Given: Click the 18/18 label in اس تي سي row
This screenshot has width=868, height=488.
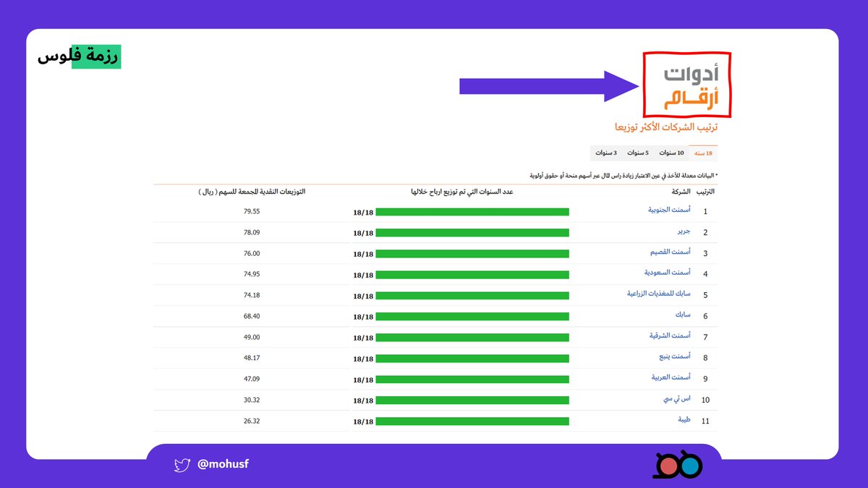Looking at the screenshot, I should (363, 401).
